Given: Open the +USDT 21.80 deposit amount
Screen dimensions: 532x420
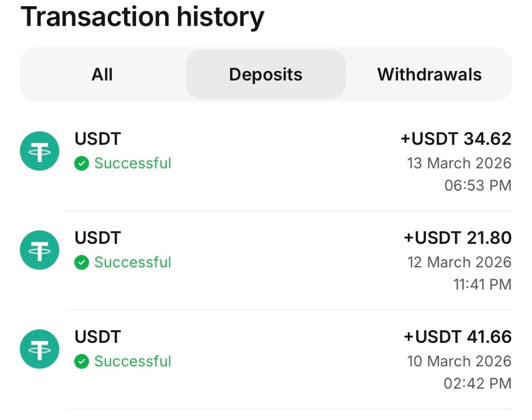Looking at the screenshot, I should 458,238.
